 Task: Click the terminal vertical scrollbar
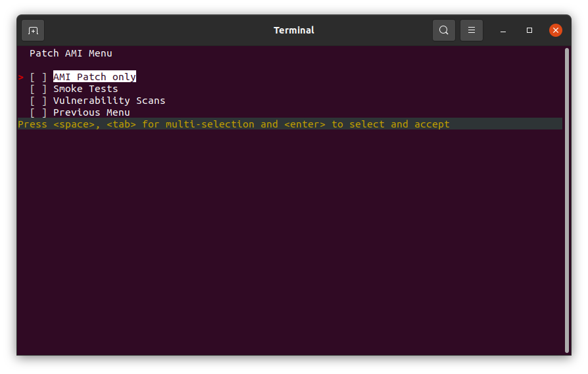567,200
